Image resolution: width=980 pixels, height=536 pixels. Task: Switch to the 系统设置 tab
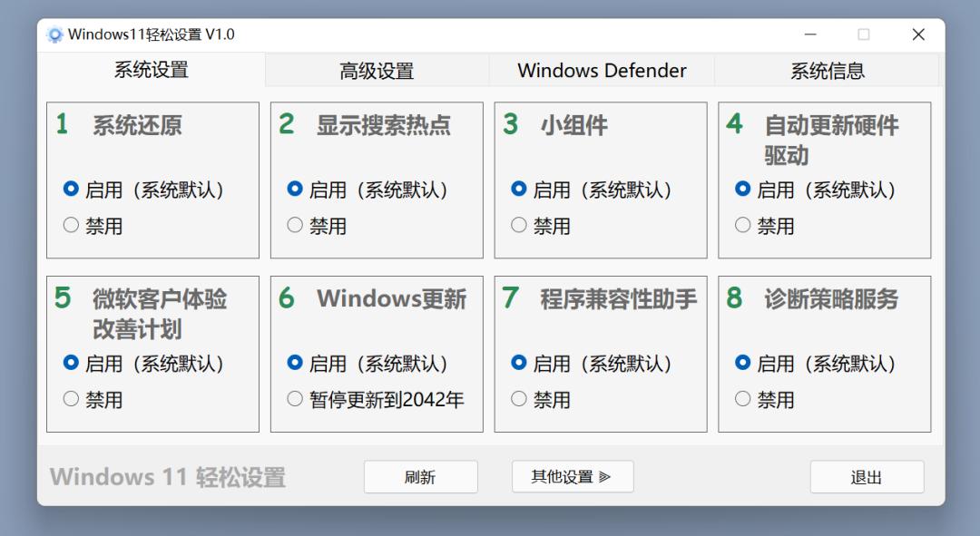tap(152, 70)
